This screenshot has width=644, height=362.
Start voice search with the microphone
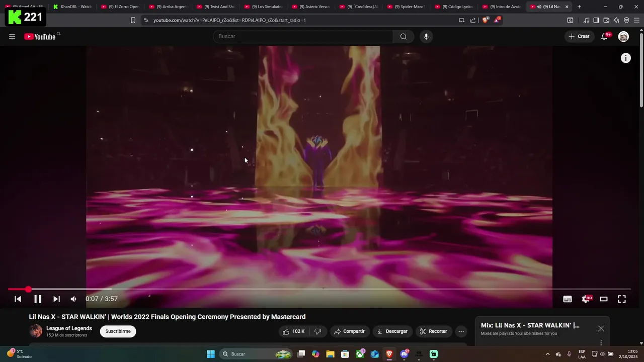426,36
